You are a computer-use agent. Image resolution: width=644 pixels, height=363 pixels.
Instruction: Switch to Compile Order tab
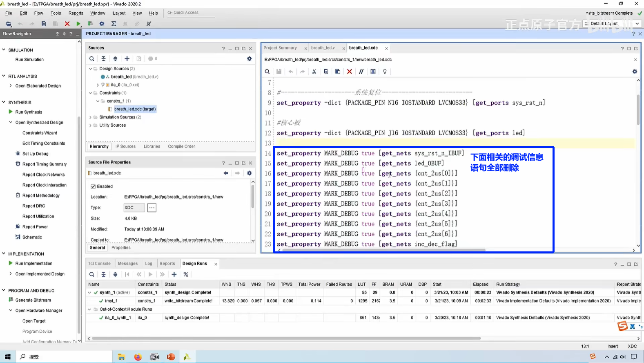[181, 146]
